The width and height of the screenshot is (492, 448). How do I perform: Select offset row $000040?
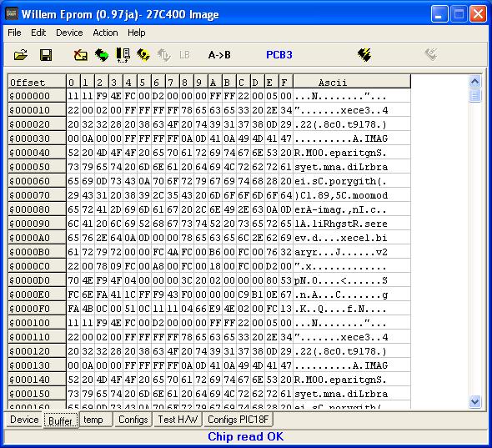(37, 153)
